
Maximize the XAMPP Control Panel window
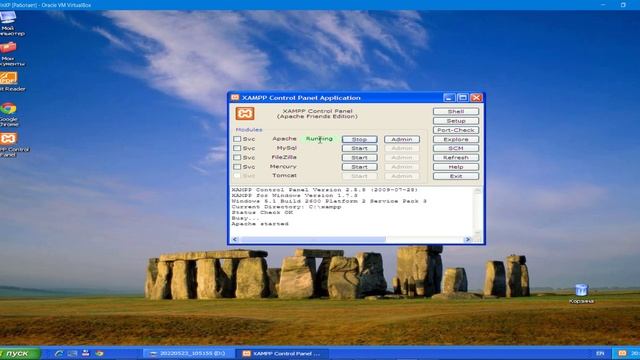pyautogui.click(x=462, y=98)
